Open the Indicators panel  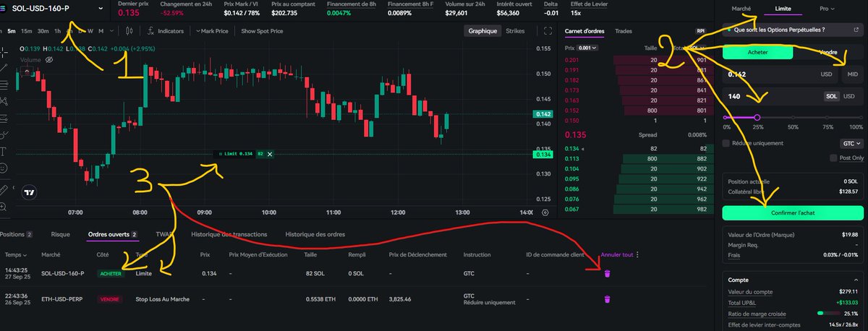point(166,31)
